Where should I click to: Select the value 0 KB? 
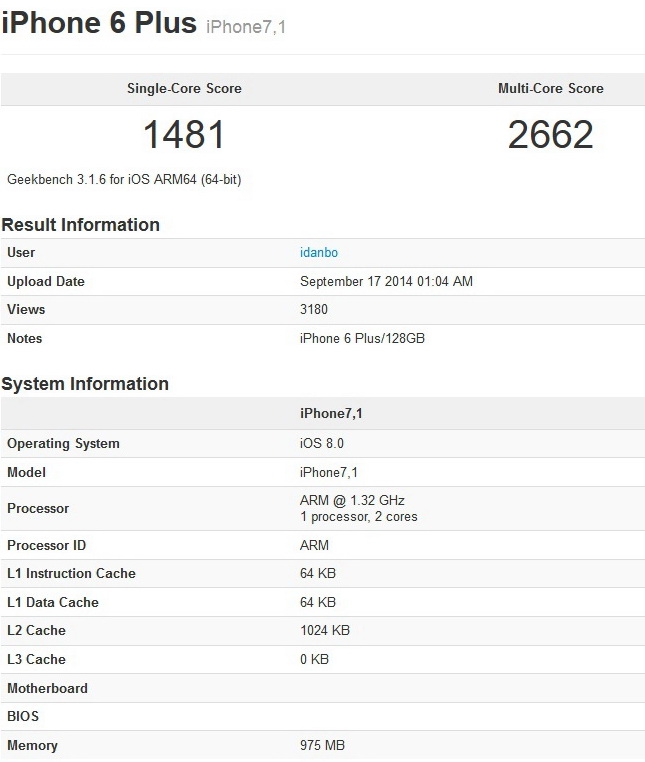(314, 659)
